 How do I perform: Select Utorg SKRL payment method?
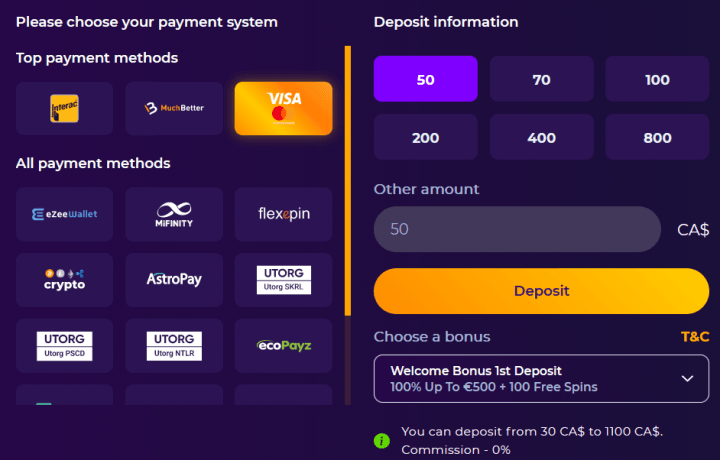click(283, 280)
